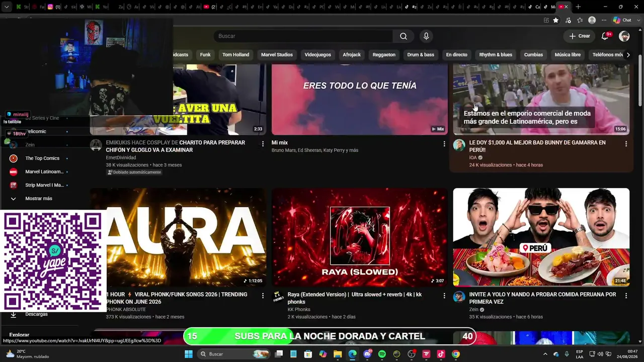Open YouTube notifications bell
Viewport: 644px width, 362px height.
tap(605, 36)
